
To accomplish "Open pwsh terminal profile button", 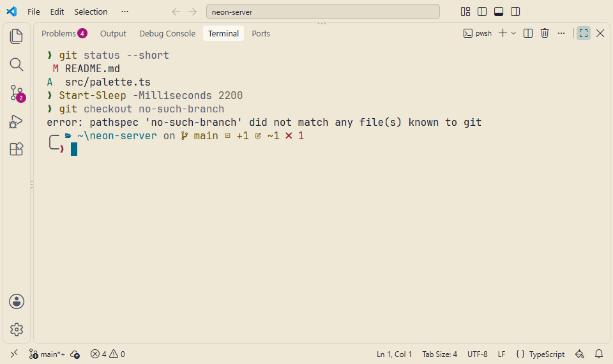I will pos(478,33).
